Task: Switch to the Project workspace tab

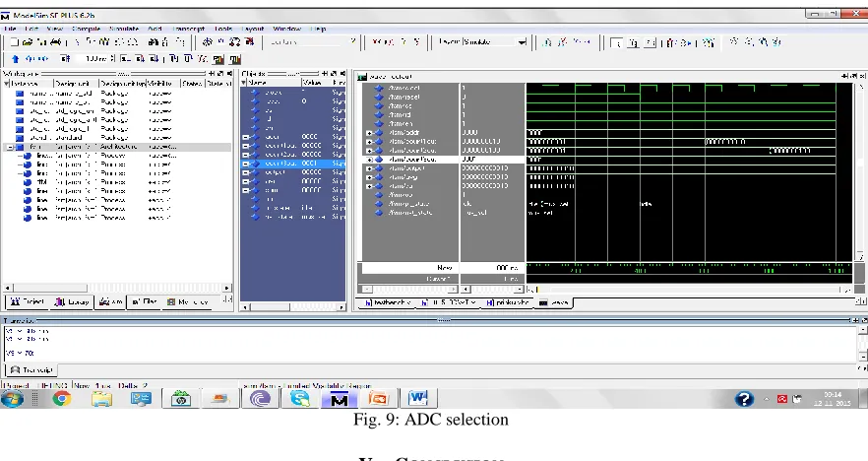Action: tap(27, 302)
